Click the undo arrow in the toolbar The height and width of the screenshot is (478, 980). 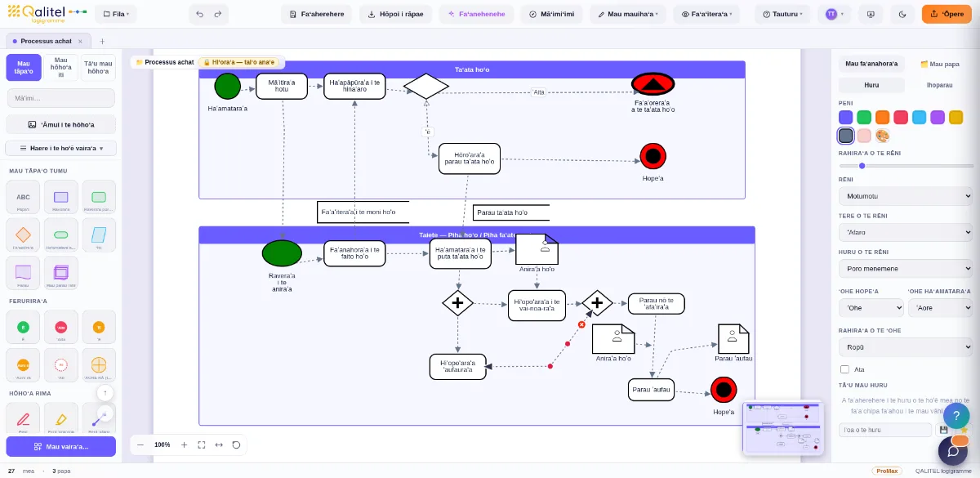200,14
